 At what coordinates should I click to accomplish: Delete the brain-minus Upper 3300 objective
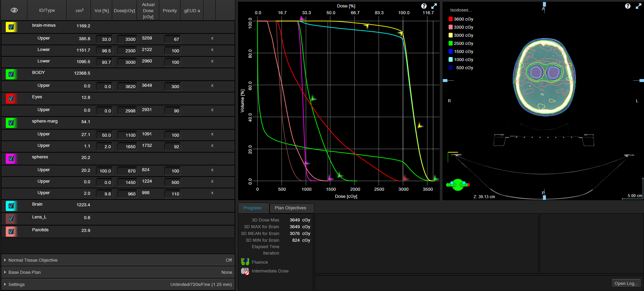tap(212, 38)
